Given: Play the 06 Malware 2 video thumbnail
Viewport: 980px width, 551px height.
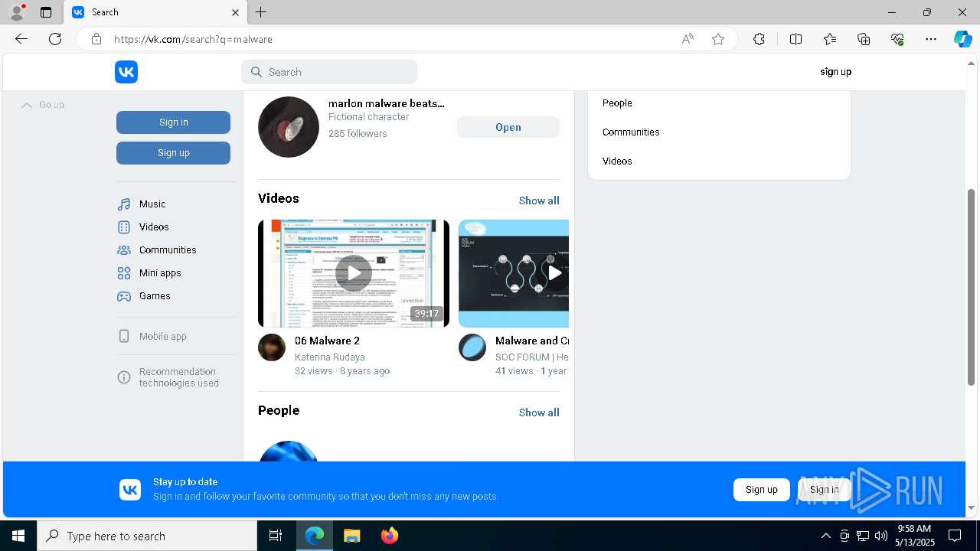Looking at the screenshot, I should (x=354, y=273).
